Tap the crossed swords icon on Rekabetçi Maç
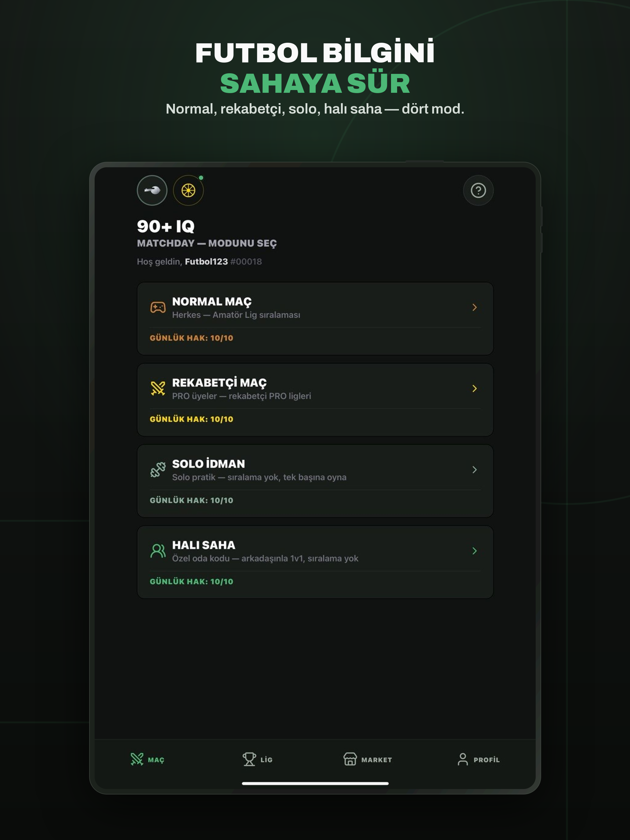Image resolution: width=630 pixels, height=840 pixels. click(x=158, y=388)
